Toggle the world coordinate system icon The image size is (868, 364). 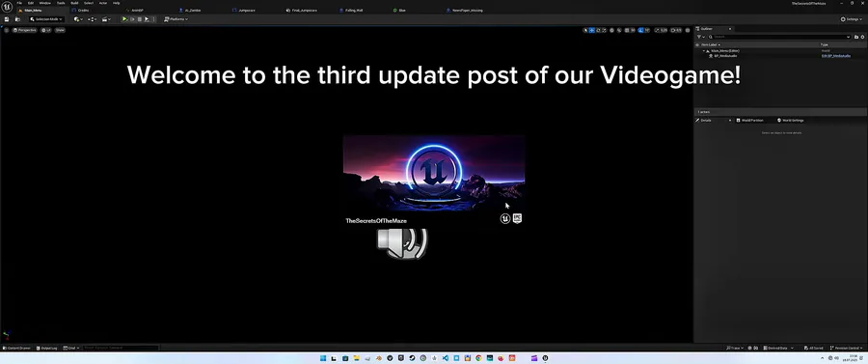click(611, 31)
